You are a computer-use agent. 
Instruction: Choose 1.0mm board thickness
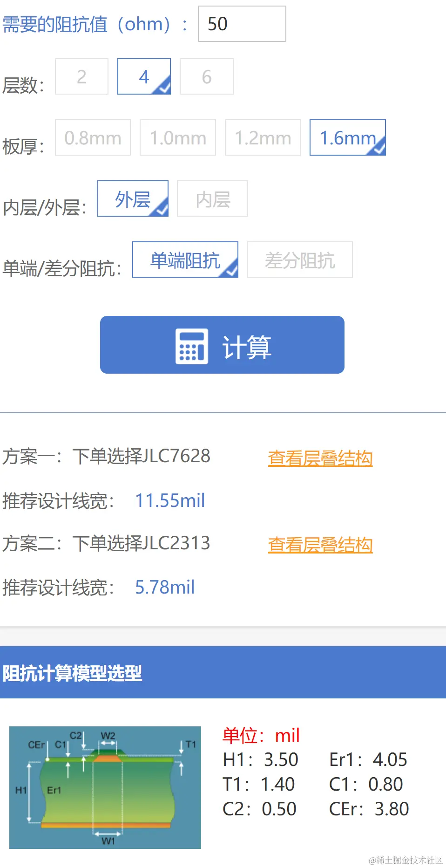pos(178,137)
